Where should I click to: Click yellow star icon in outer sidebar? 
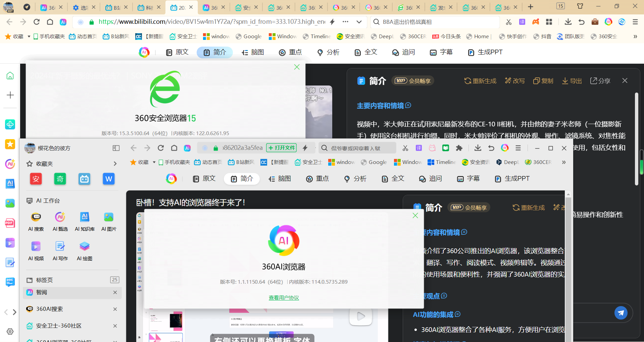[10, 144]
